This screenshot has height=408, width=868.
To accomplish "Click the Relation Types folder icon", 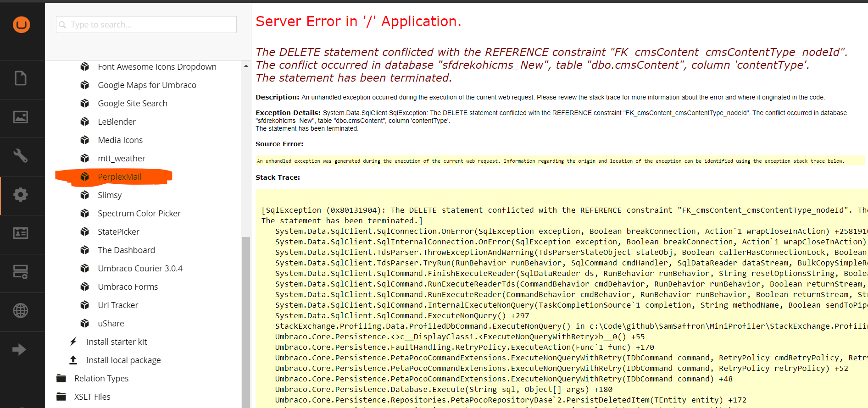I will point(61,378).
